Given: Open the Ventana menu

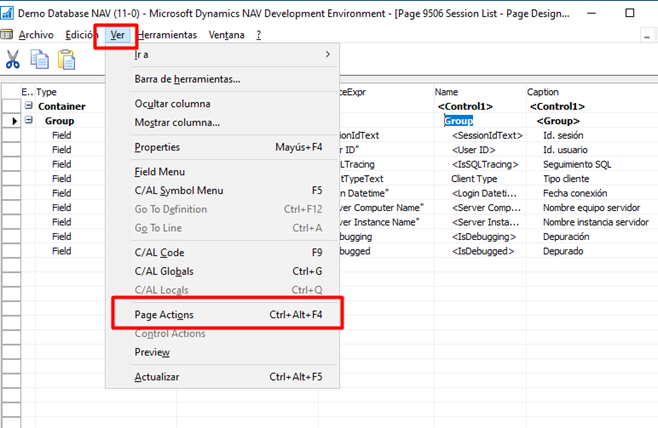Looking at the screenshot, I should [x=227, y=35].
